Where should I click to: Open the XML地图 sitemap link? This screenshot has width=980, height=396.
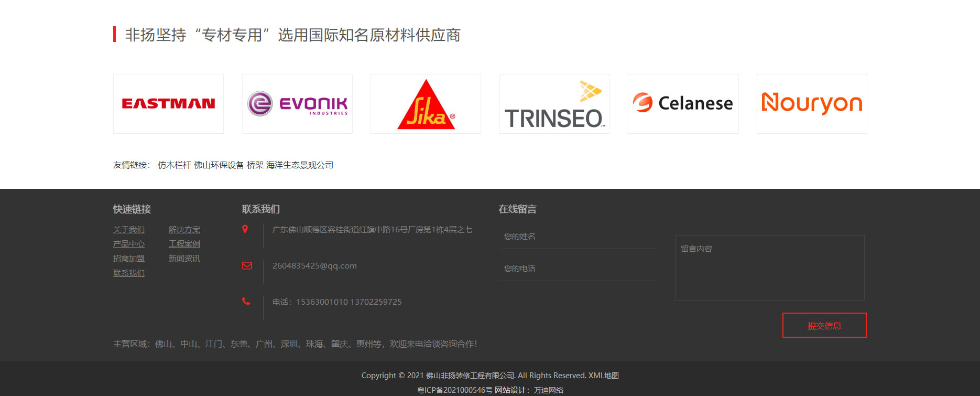(604, 376)
